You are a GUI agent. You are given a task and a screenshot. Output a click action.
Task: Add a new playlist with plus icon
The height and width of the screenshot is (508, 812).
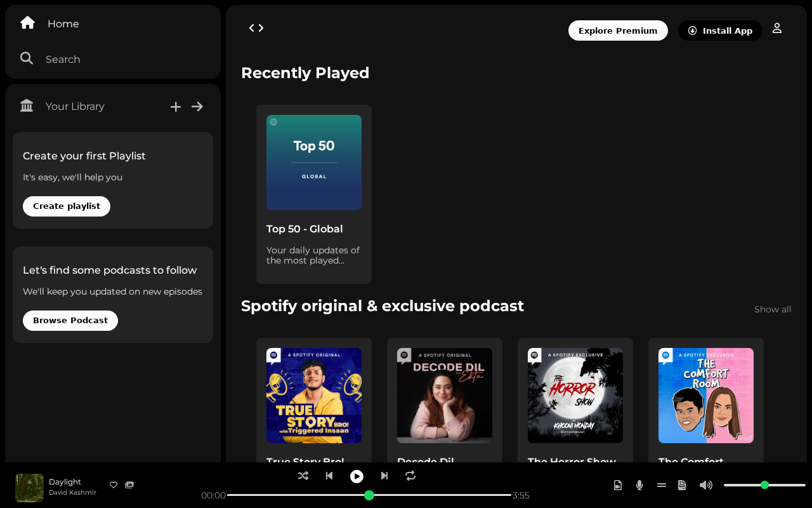click(x=176, y=107)
